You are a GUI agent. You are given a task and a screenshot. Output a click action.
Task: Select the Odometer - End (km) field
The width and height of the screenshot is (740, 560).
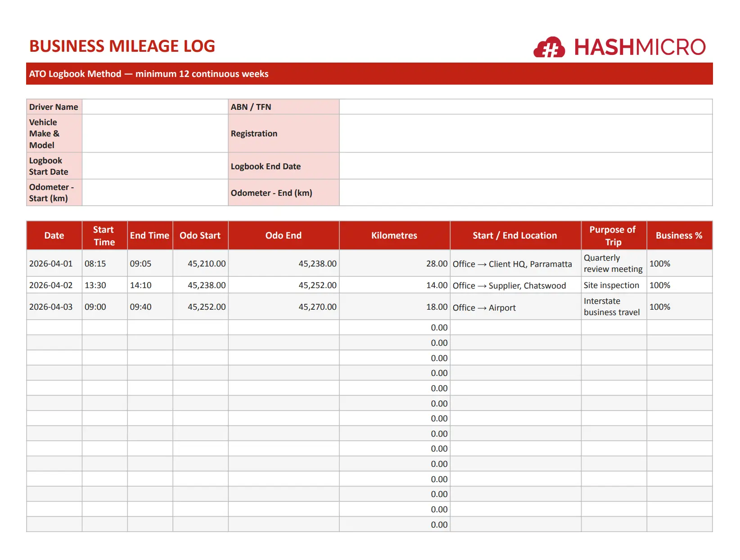(525, 193)
